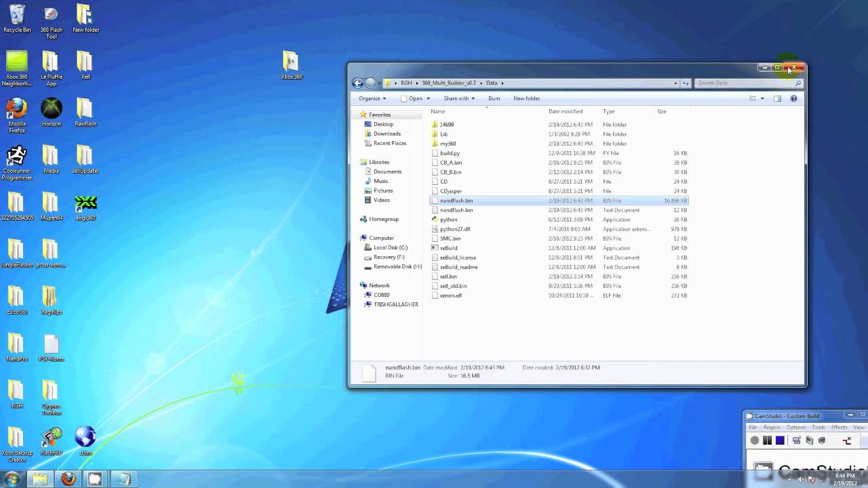This screenshot has width=868, height=488.
Task: Open the view options dropdown arrow
Action: click(762, 98)
